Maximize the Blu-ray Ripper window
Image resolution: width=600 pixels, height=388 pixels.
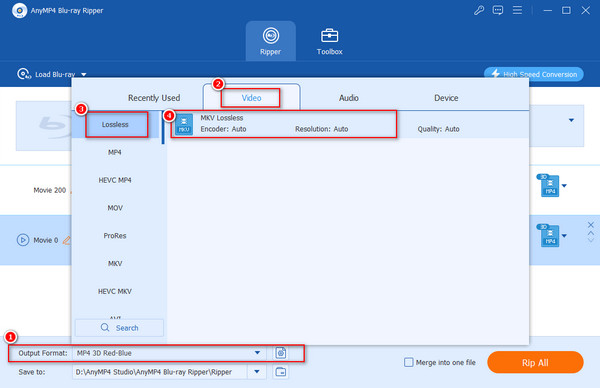tap(566, 10)
